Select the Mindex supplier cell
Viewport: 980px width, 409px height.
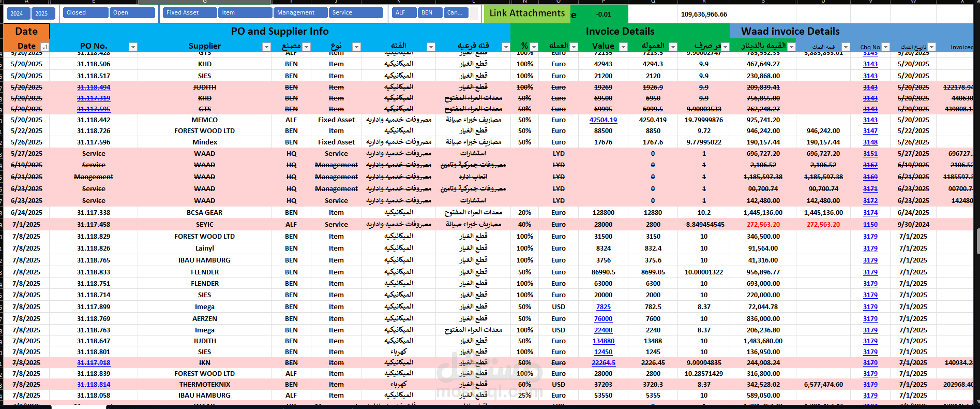pyautogui.click(x=205, y=142)
